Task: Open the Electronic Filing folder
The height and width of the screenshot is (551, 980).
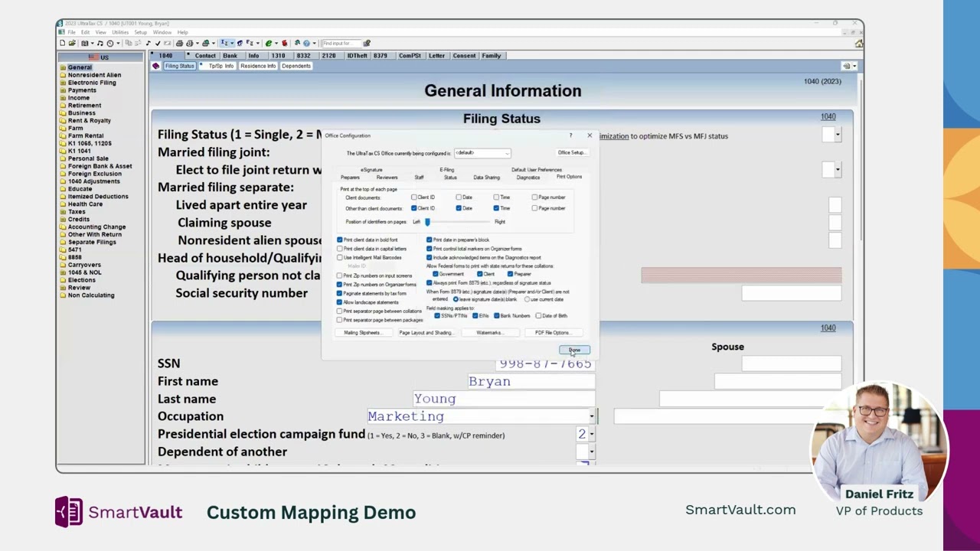Action: coord(92,83)
